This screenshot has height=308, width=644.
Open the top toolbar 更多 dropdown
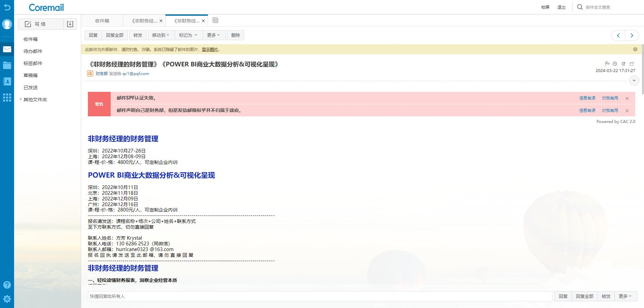213,35
